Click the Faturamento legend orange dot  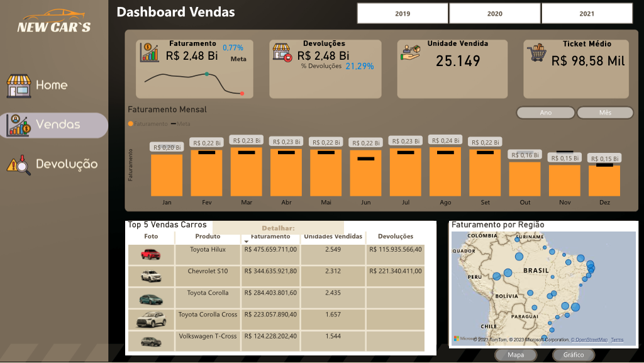[x=131, y=123]
